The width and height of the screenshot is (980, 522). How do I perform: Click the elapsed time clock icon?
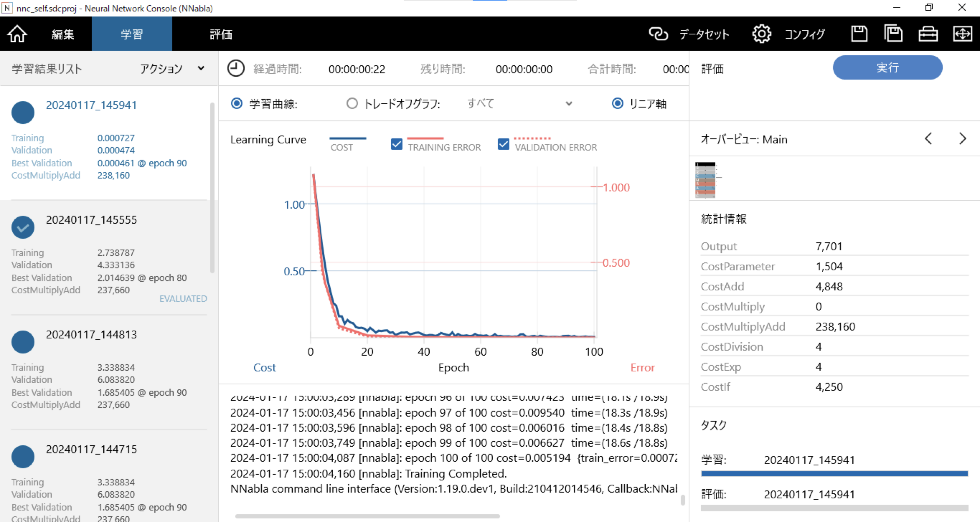[236, 69]
